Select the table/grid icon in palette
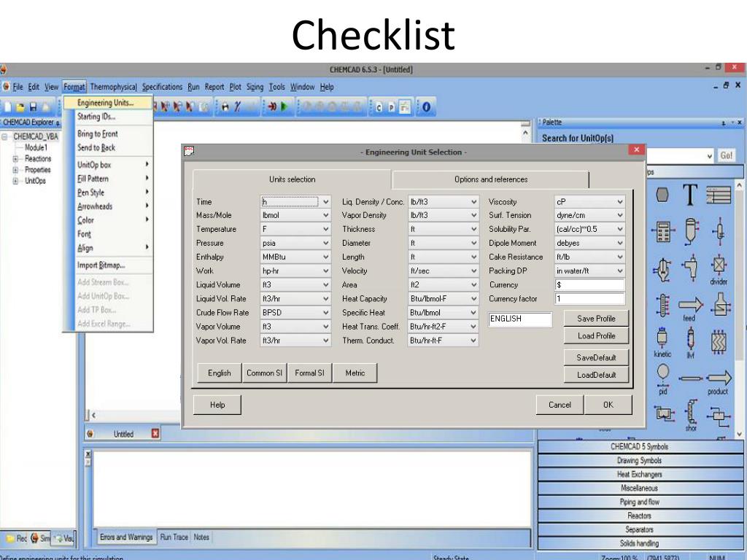 pos(719,194)
